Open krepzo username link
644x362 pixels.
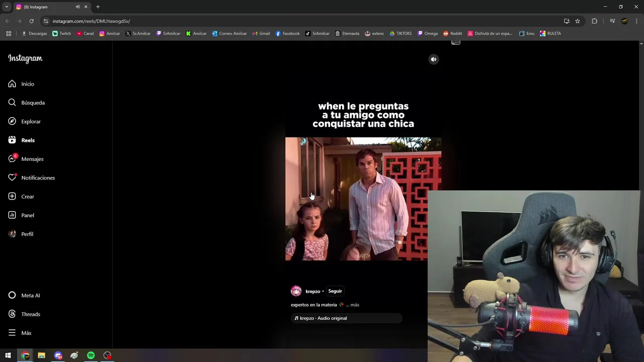(313, 292)
